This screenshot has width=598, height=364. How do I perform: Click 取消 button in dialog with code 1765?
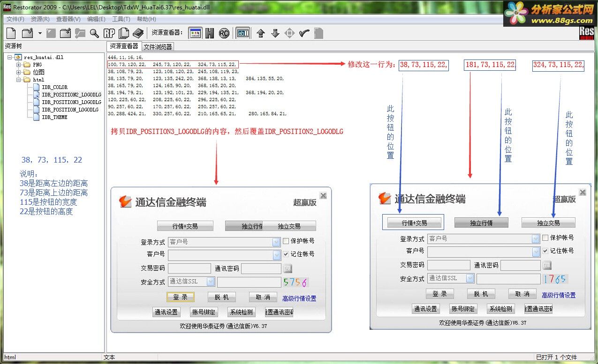click(x=522, y=294)
